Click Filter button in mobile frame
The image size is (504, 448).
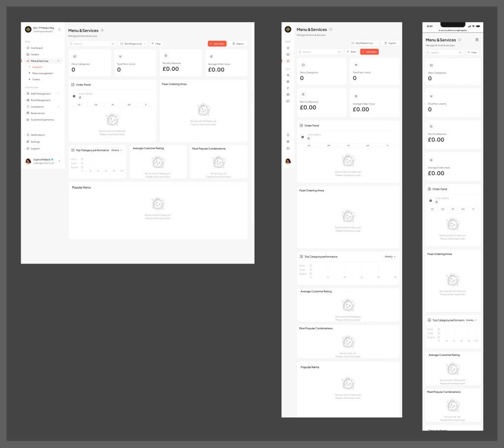(472, 52)
